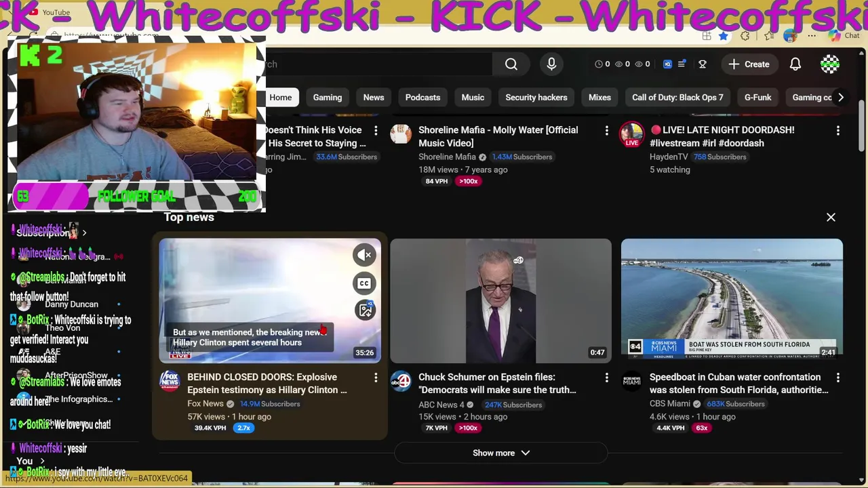Select the News category chip
The image size is (868, 488).
pyautogui.click(x=374, y=98)
